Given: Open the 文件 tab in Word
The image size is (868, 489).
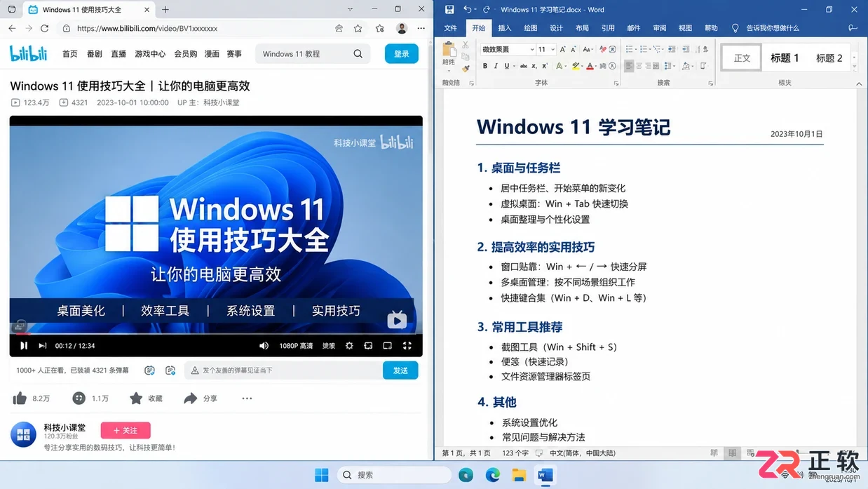Looking at the screenshot, I should click(x=450, y=28).
